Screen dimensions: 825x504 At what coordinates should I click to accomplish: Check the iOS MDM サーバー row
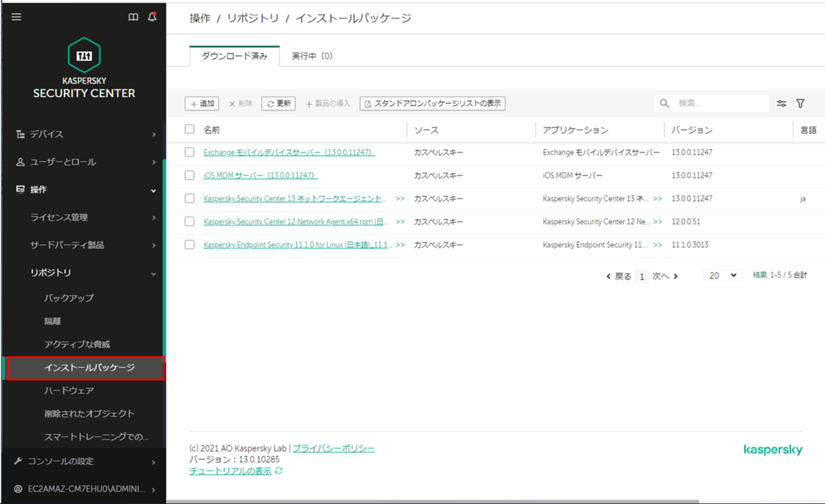pyautogui.click(x=190, y=175)
